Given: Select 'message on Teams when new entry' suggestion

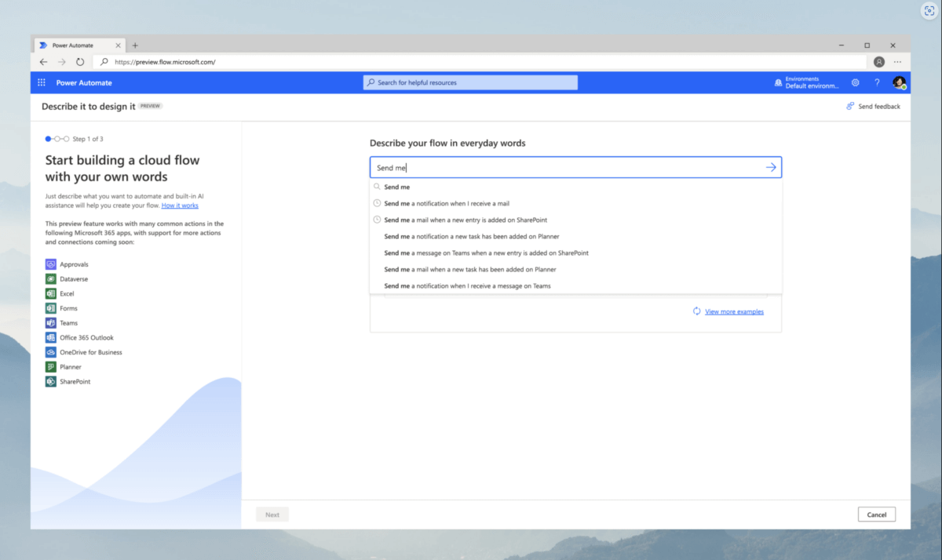Looking at the screenshot, I should [x=575, y=253].
